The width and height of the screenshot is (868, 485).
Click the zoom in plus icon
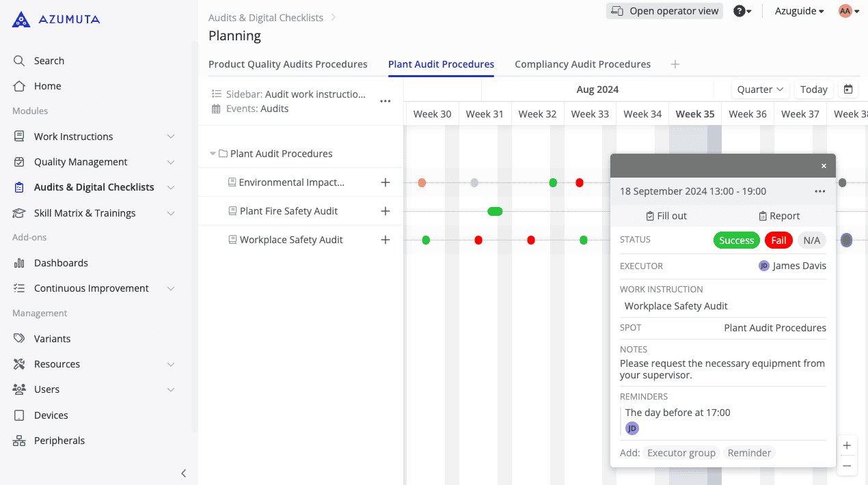[847, 445]
